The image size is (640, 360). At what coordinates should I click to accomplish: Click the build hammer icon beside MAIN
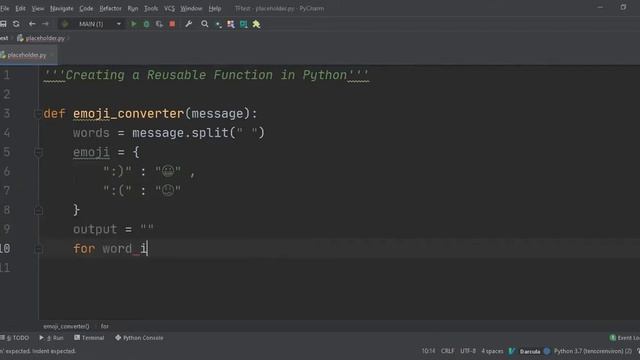pyautogui.click(x=64, y=24)
